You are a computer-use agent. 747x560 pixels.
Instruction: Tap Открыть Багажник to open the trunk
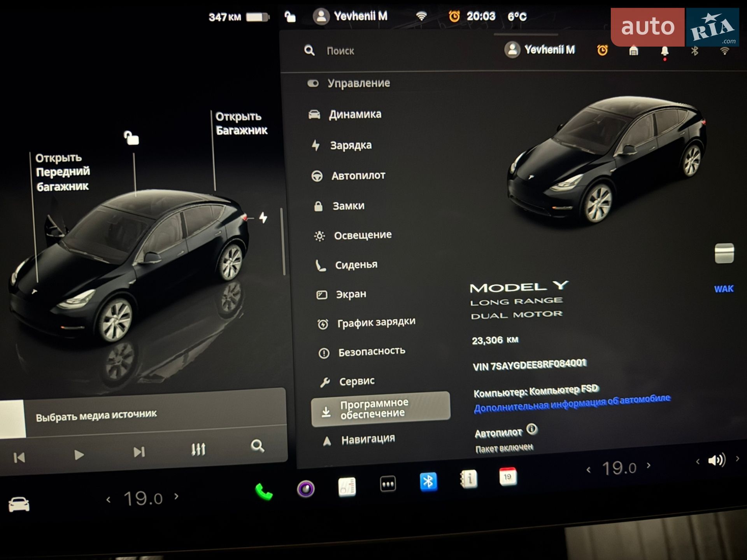coord(241,123)
